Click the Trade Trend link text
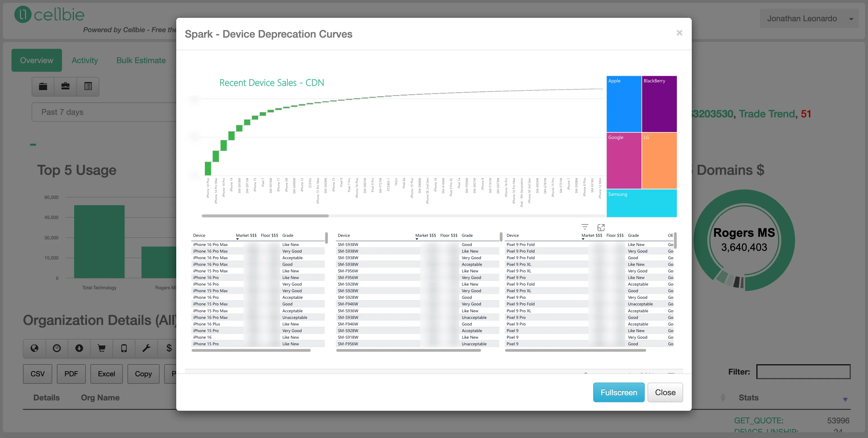The width and height of the screenshot is (868, 438). pyautogui.click(x=767, y=114)
